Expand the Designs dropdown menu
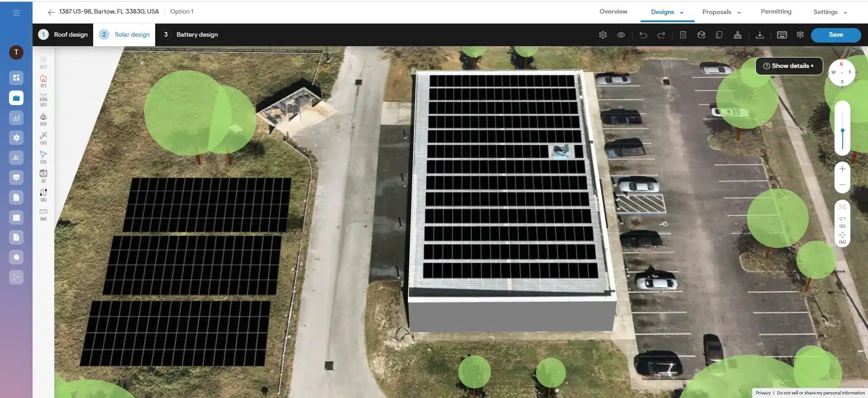The image size is (868, 398). coord(667,12)
